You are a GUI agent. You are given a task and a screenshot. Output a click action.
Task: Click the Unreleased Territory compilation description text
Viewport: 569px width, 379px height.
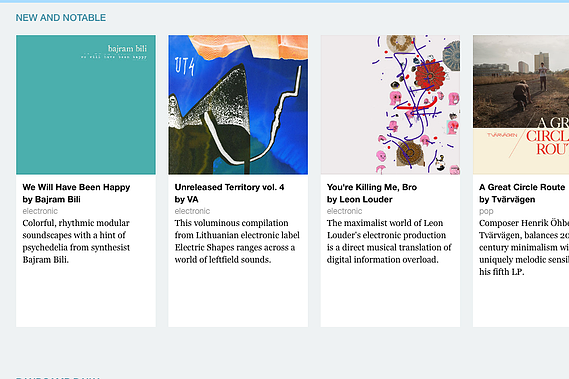point(237,241)
